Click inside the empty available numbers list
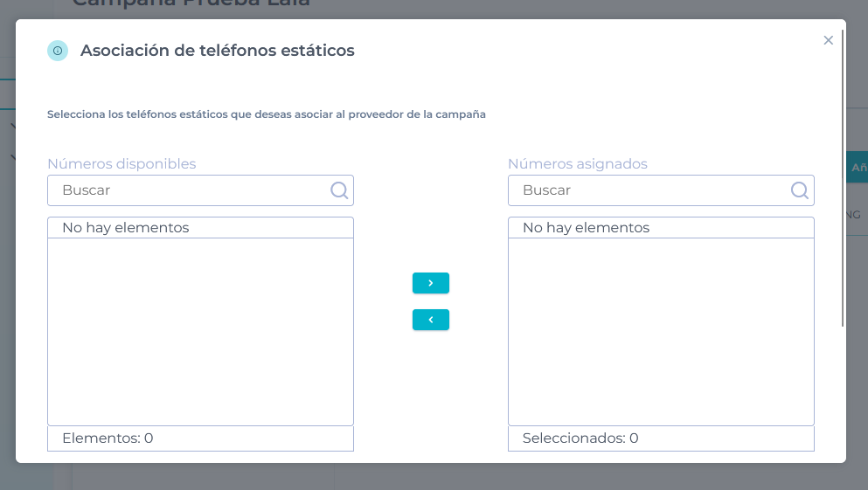This screenshot has height=490, width=868. [x=200, y=332]
